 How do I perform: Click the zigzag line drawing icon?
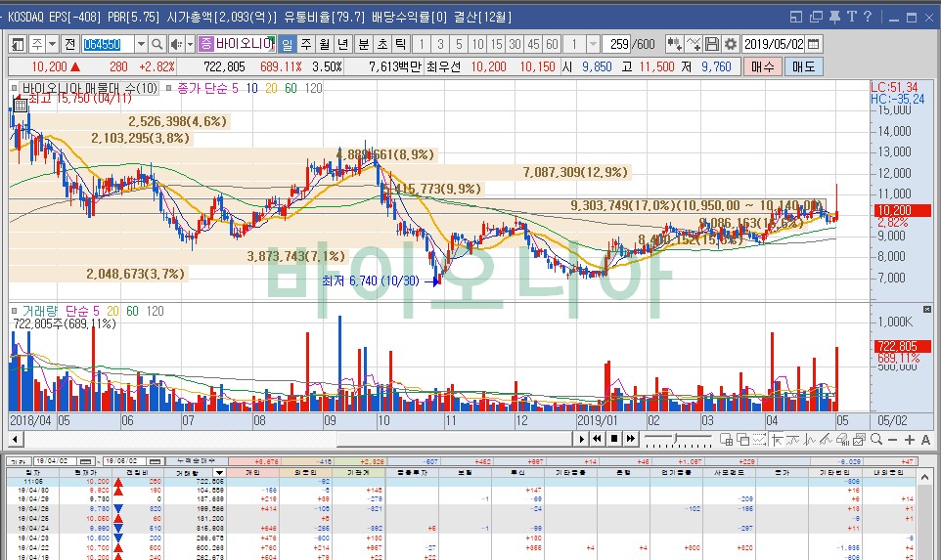[810, 440]
